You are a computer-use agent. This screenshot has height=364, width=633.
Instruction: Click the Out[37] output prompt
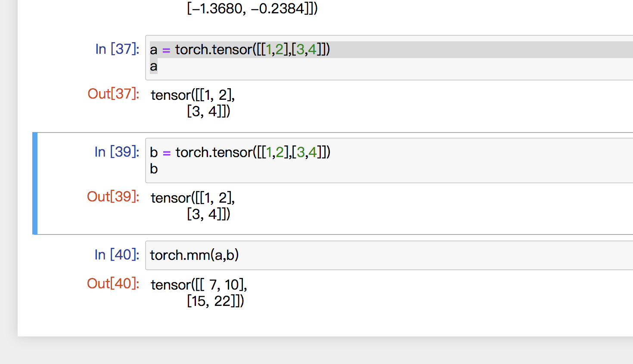click(113, 94)
